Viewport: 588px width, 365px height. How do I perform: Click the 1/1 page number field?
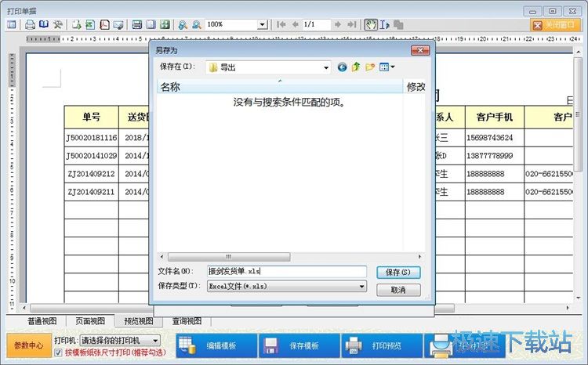click(x=316, y=25)
